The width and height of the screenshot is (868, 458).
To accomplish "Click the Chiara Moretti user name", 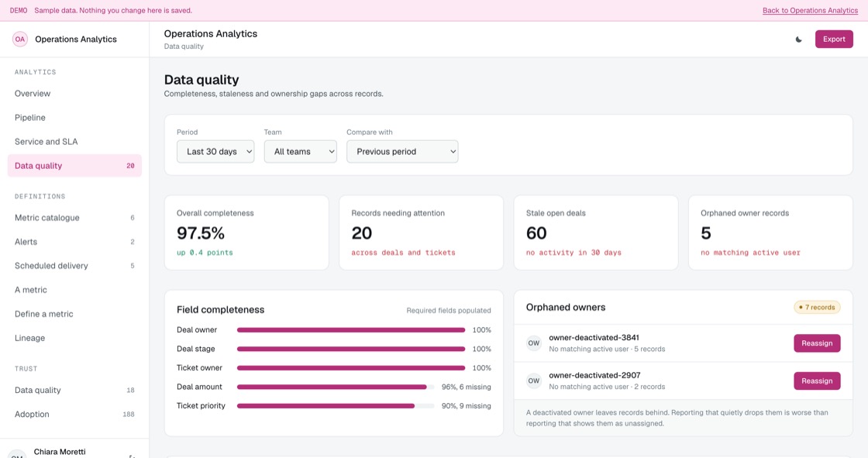I will pyautogui.click(x=60, y=452).
